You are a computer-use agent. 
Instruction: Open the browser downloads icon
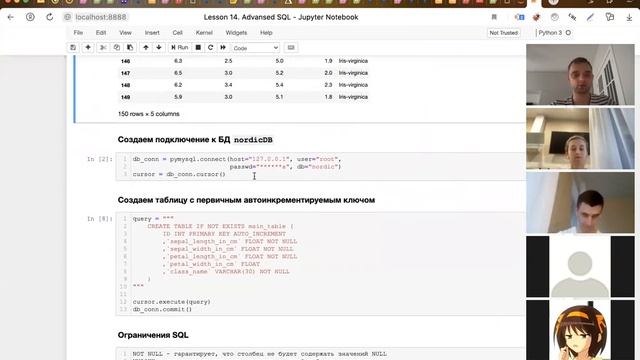pyautogui.click(x=629, y=17)
